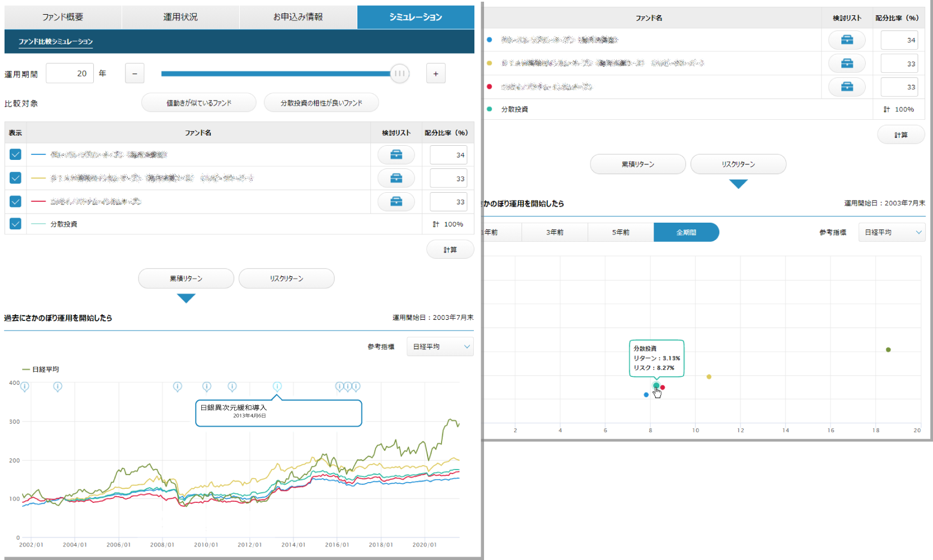Click 計算 button in left panel
Screen dimensions: 933x560
tap(450, 250)
